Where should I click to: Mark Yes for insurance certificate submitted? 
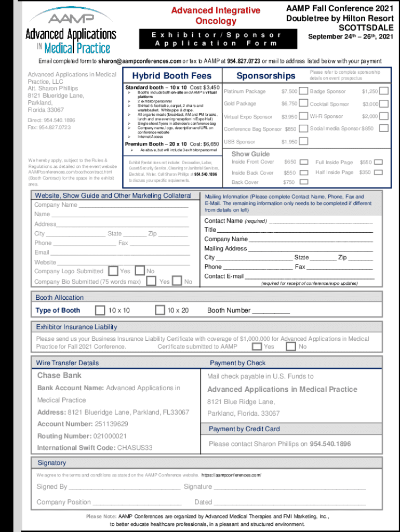click(x=257, y=347)
